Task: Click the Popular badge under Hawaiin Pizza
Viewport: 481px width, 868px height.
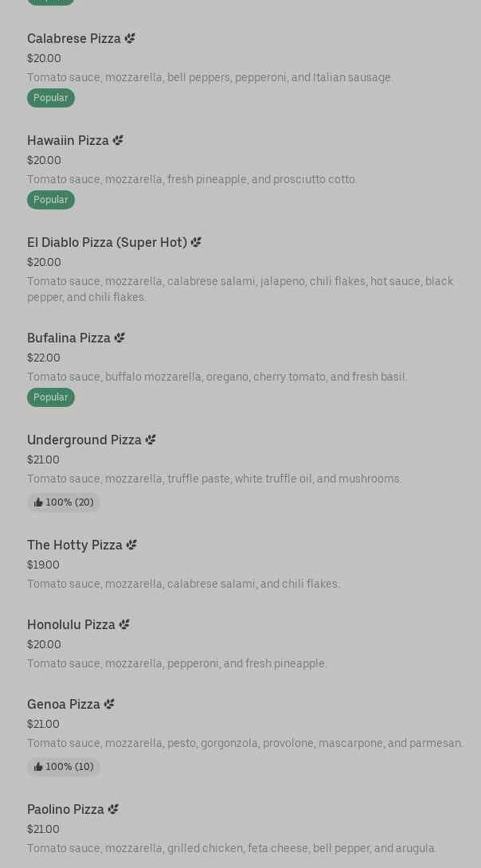Action: tap(51, 200)
